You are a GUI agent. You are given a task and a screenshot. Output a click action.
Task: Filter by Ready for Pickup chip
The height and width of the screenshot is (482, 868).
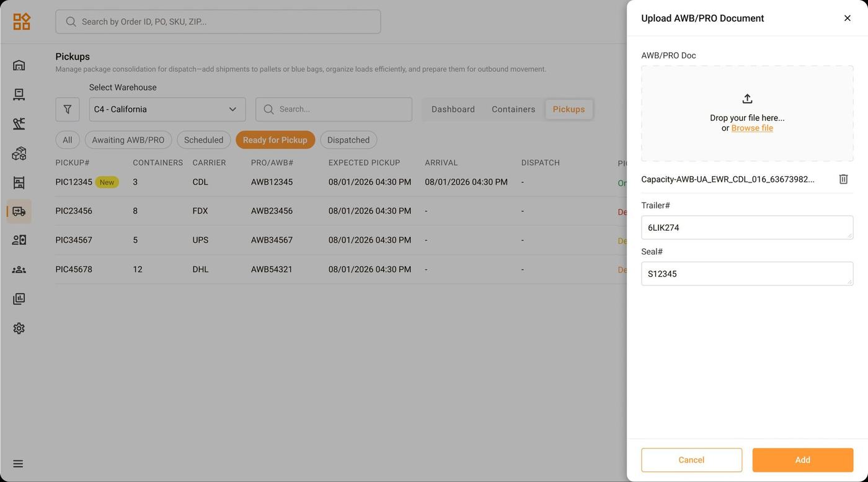coord(275,140)
